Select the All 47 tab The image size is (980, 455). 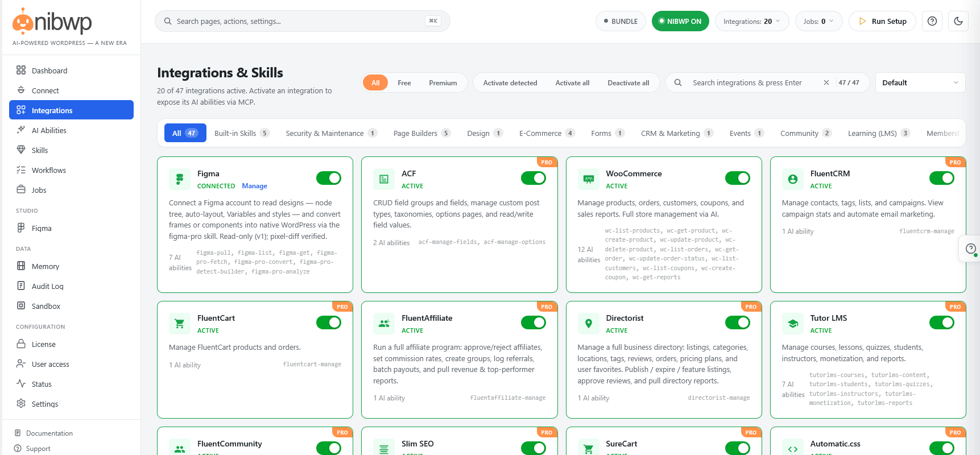[185, 133]
